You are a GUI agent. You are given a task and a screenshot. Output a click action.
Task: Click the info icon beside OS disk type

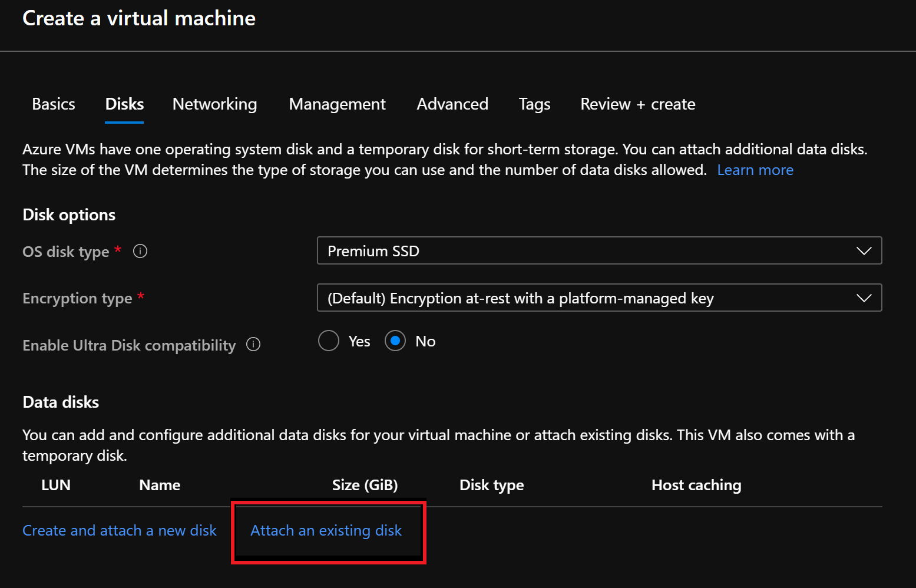tap(140, 252)
